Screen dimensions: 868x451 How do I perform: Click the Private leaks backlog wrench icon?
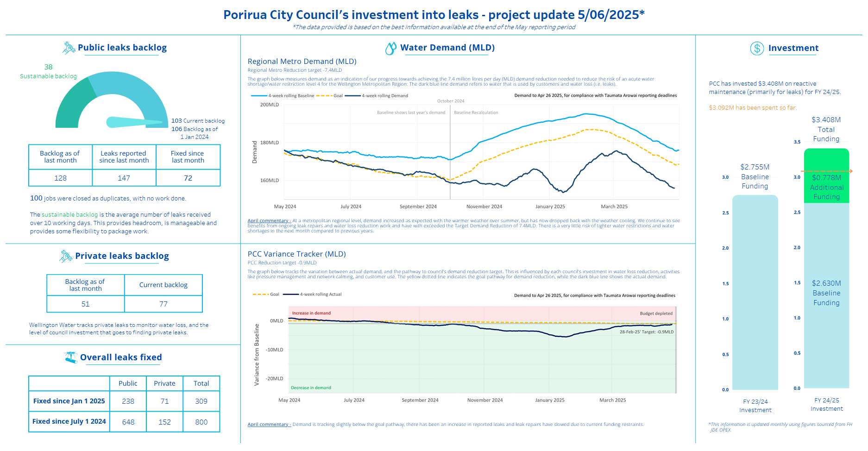click(x=66, y=256)
